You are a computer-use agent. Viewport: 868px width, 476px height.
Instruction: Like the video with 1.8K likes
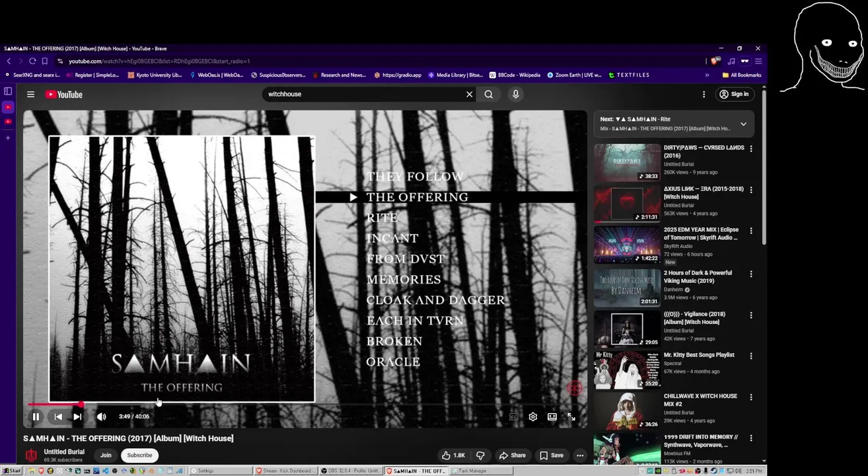tap(454, 455)
